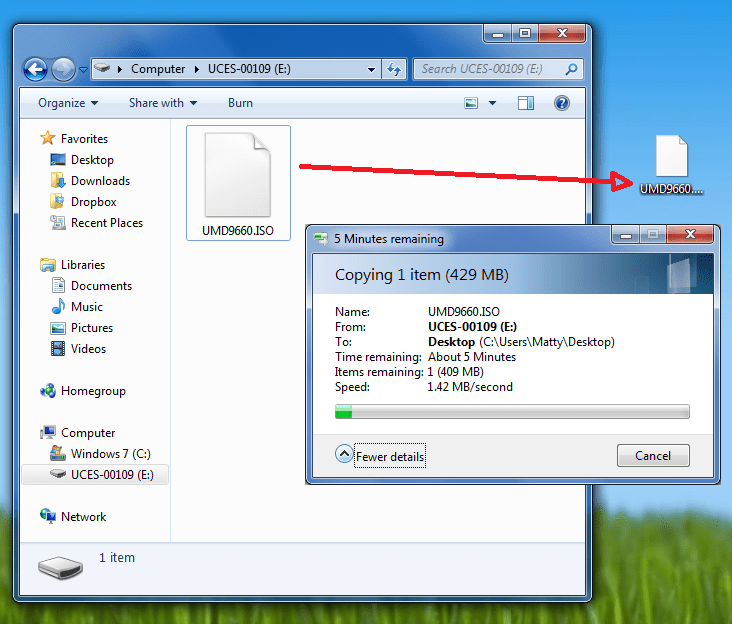Open Recent Places in Favorites

(107, 223)
